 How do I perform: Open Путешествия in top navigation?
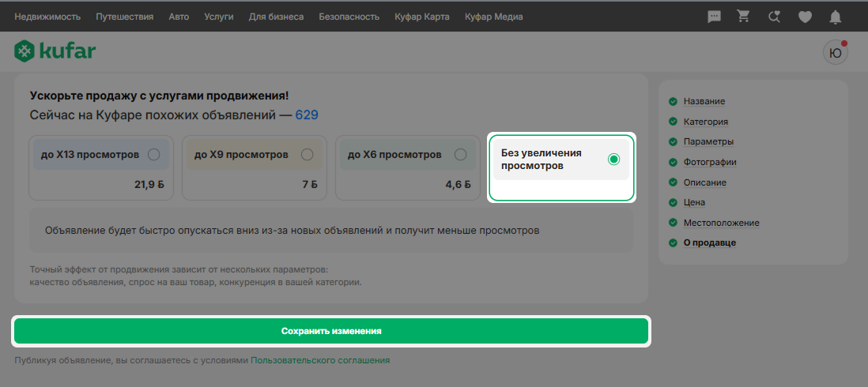pyautogui.click(x=125, y=17)
